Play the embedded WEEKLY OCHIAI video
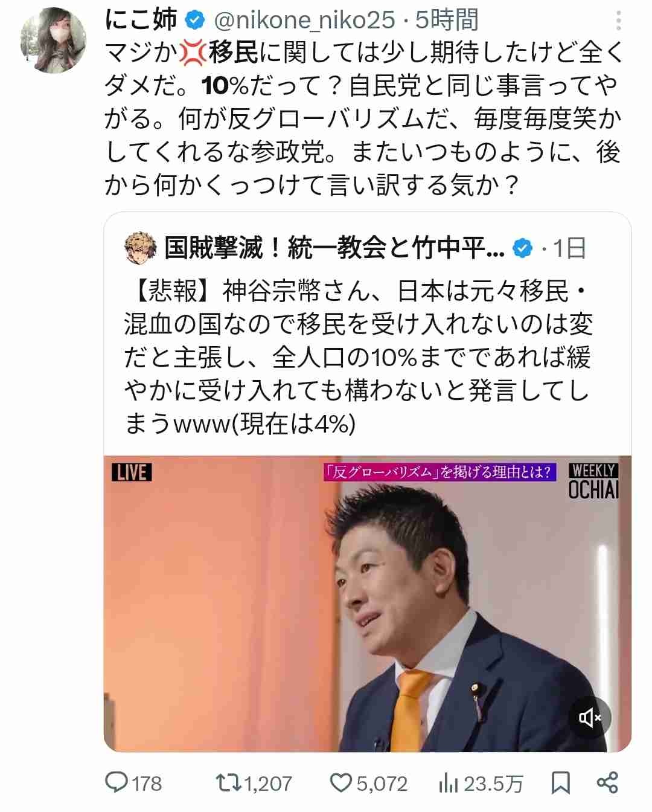This screenshot has height=812, width=652. [368, 603]
